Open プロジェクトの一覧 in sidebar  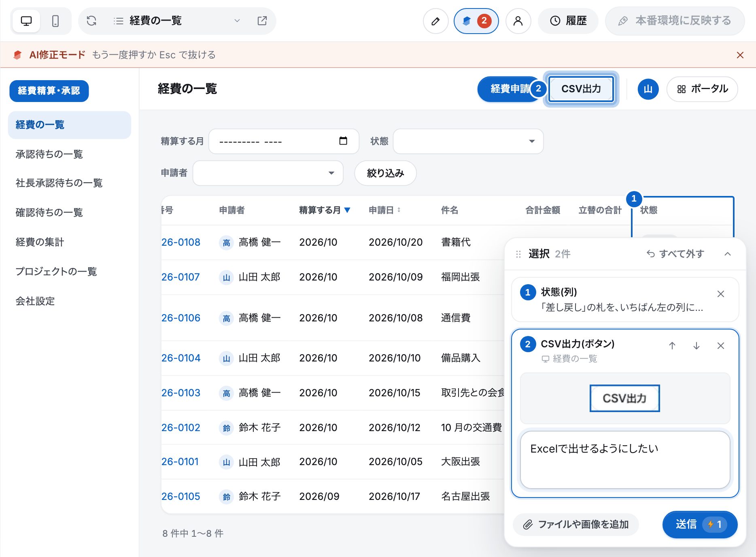pos(69,272)
